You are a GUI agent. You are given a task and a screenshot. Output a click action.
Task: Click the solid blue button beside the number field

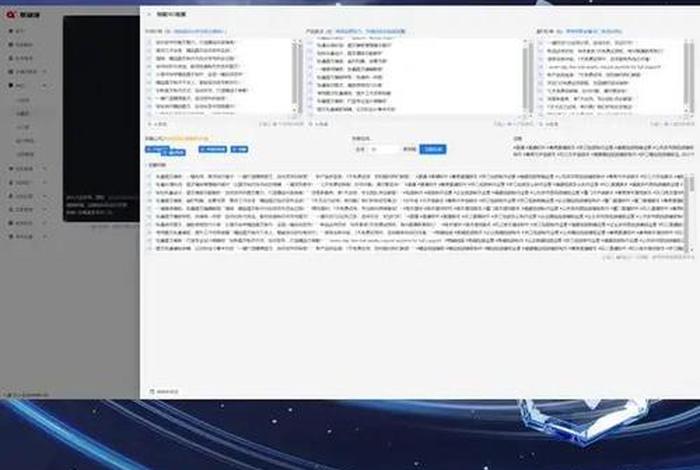pyautogui.click(x=433, y=149)
